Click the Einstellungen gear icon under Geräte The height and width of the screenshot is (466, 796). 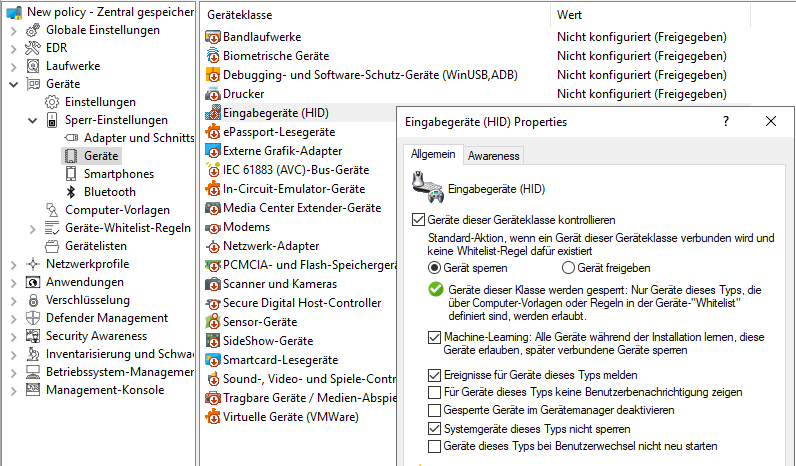coord(52,102)
